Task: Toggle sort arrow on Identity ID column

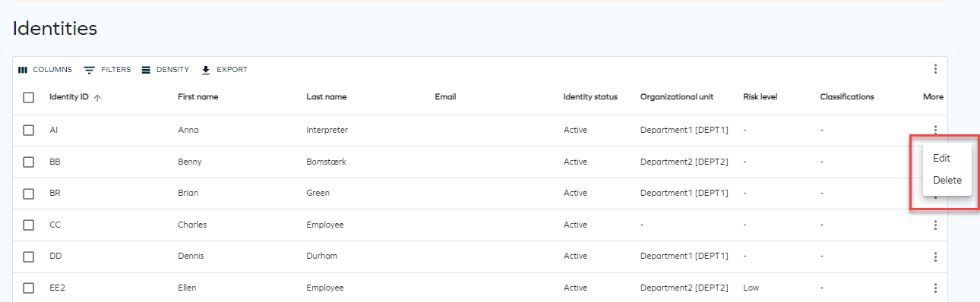Action: (x=97, y=97)
